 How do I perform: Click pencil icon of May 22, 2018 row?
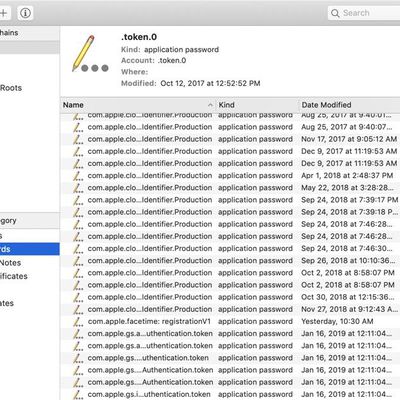78,188
